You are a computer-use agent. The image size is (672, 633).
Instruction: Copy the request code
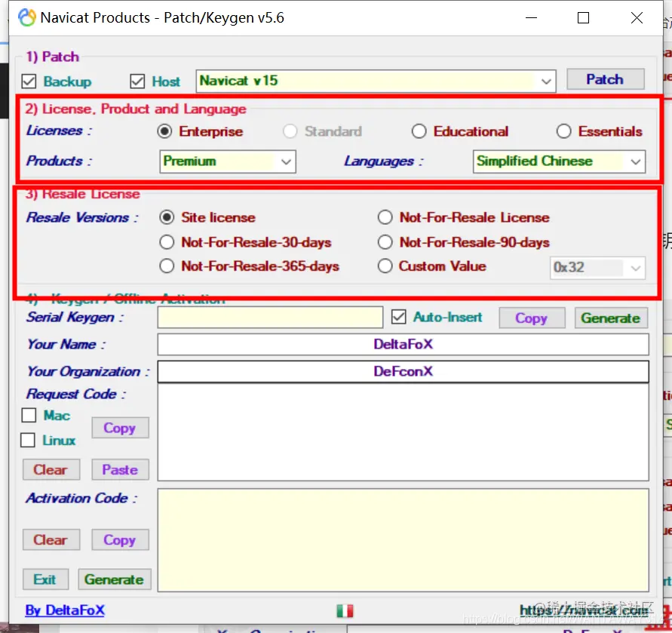coord(120,428)
